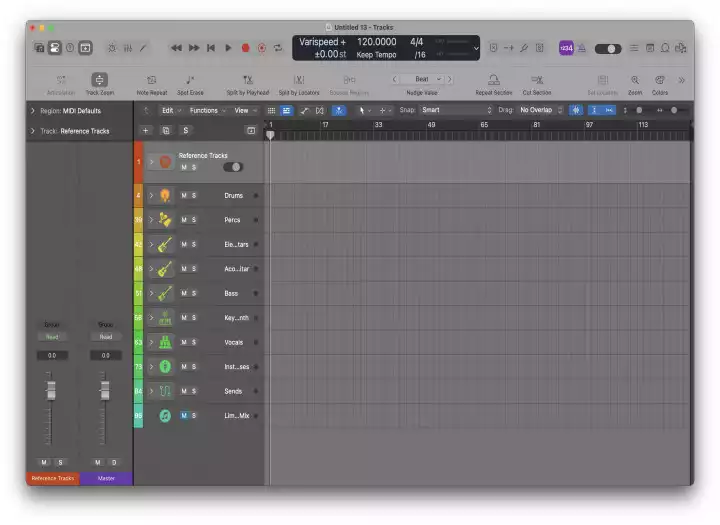
Task: Toggle the Metronome click button
Action: point(582,48)
